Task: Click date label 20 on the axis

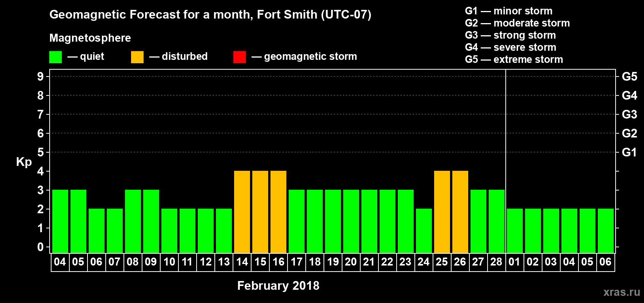Action: pyautogui.click(x=351, y=262)
